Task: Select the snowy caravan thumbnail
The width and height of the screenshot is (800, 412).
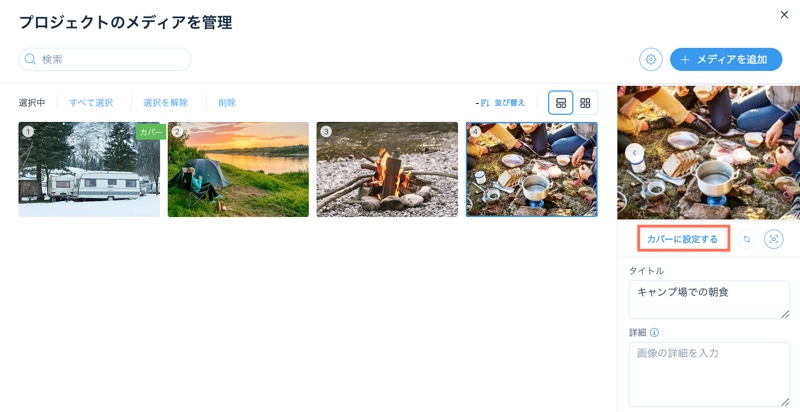Action: [89, 169]
